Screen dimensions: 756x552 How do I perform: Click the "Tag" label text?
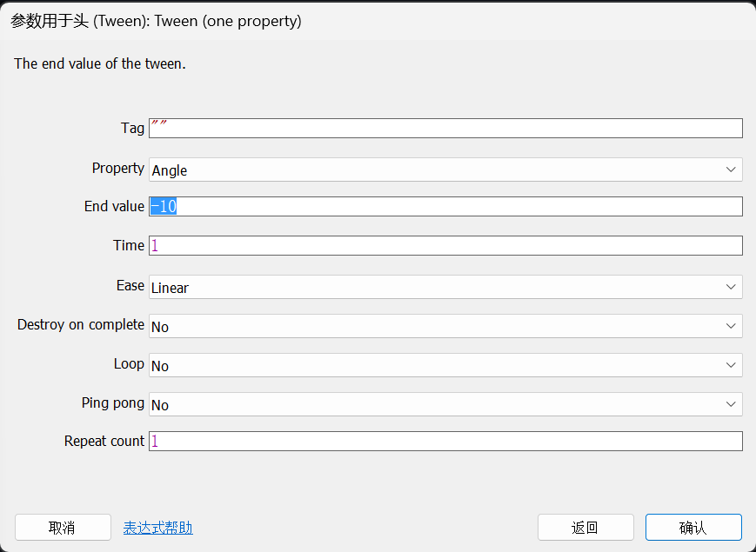(132, 129)
